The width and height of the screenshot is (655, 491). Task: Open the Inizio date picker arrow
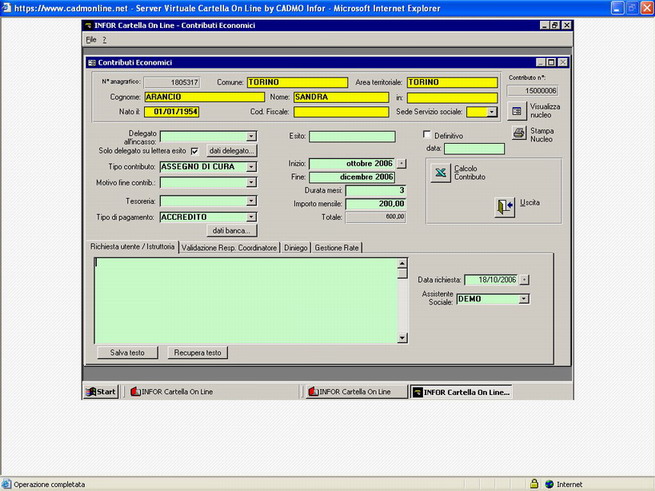(401, 163)
